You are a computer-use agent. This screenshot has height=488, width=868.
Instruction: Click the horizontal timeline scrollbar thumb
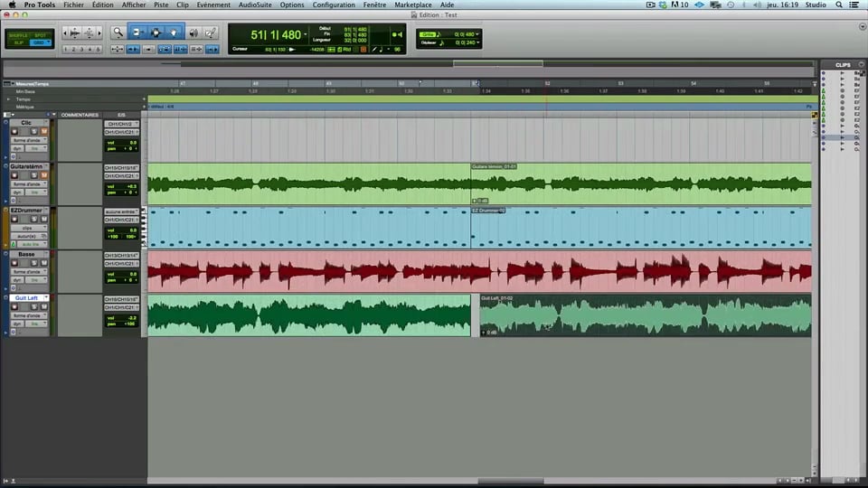[x=511, y=481]
